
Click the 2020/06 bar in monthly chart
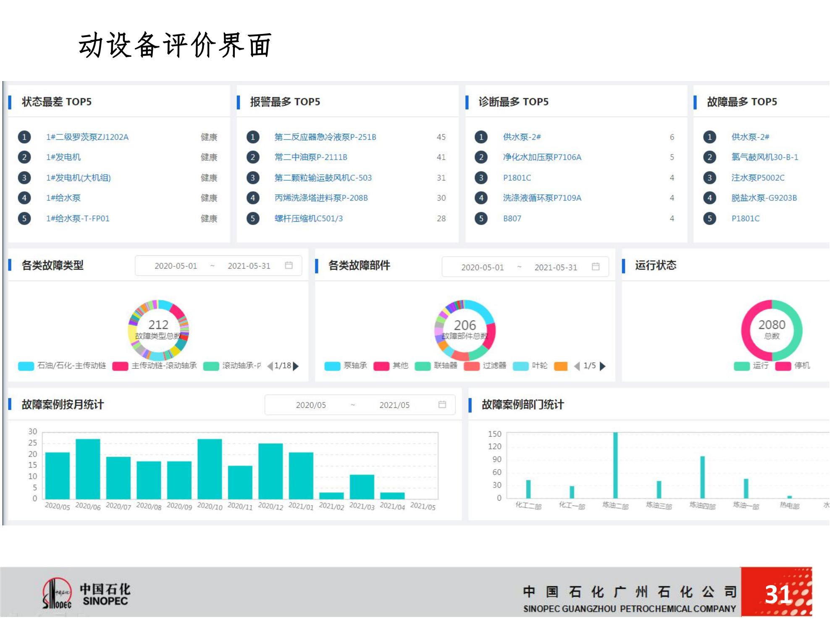coord(88,469)
